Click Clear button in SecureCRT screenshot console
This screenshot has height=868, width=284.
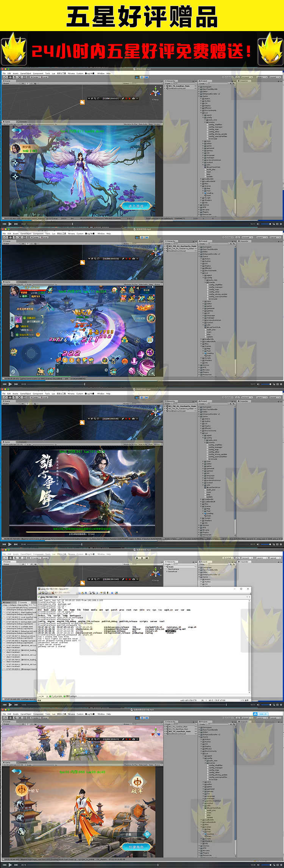click(x=5, y=605)
